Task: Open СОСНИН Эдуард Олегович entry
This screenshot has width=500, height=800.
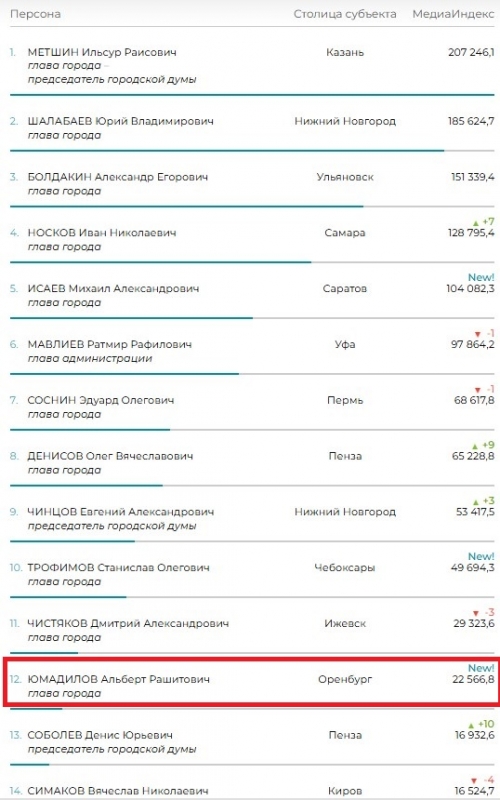Action: coord(101,401)
